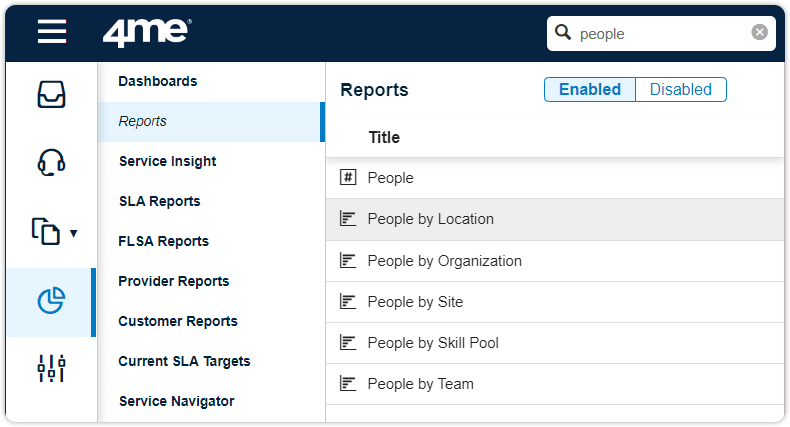This screenshot has height=427, width=790.
Task: Open the Analytics pie chart icon
Action: 51,301
